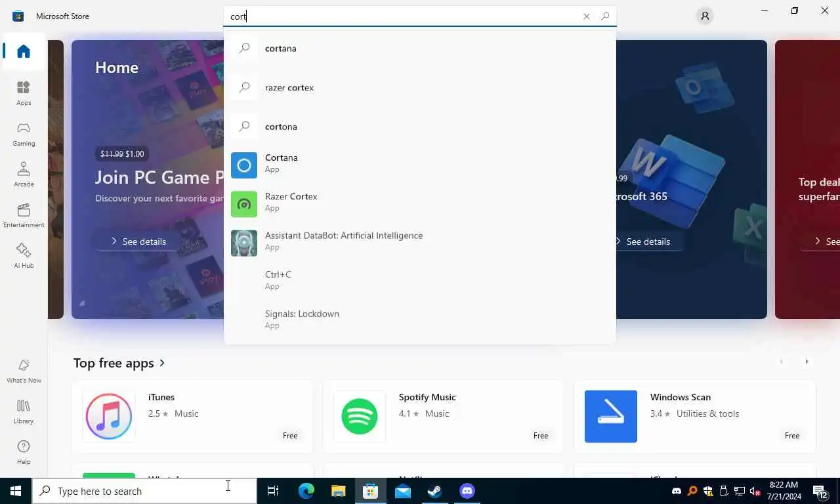Click next arrow for Top free apps
Viewport: 840px width, 504px height.
(x=807, y=362)
